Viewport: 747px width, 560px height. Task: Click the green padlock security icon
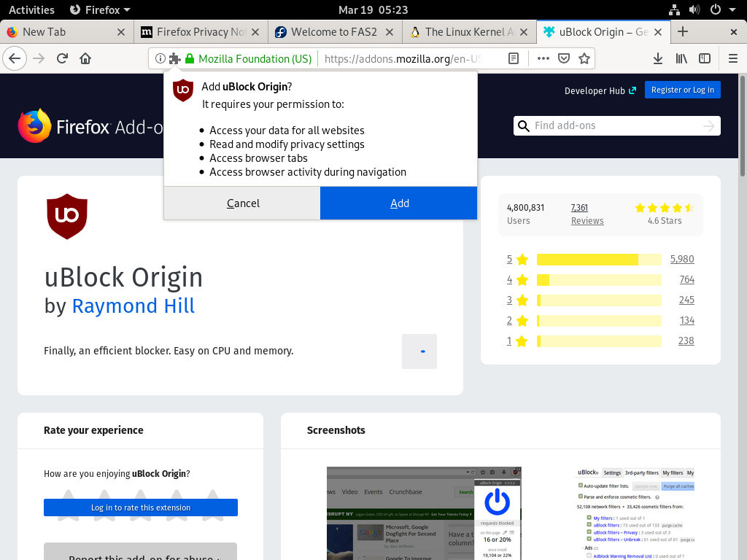tap(190, 58)
